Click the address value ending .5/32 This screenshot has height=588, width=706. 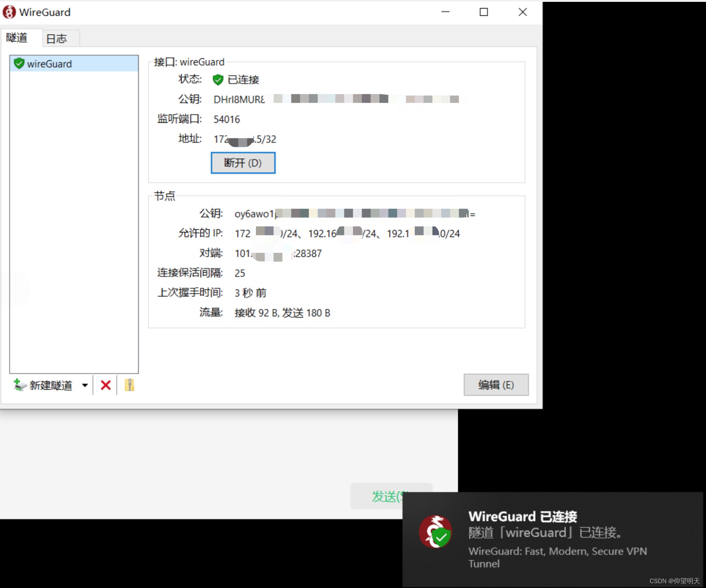(245, 139)
